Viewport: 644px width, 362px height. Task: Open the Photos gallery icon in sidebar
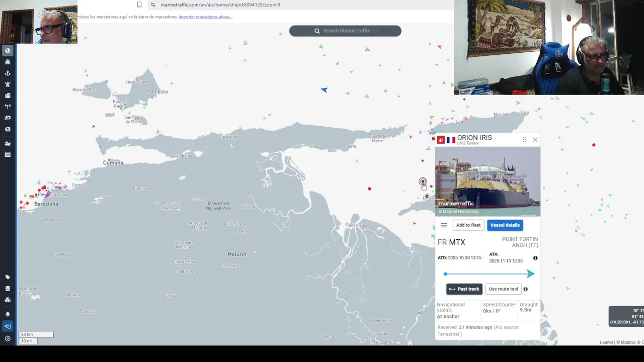coord(8,118)
